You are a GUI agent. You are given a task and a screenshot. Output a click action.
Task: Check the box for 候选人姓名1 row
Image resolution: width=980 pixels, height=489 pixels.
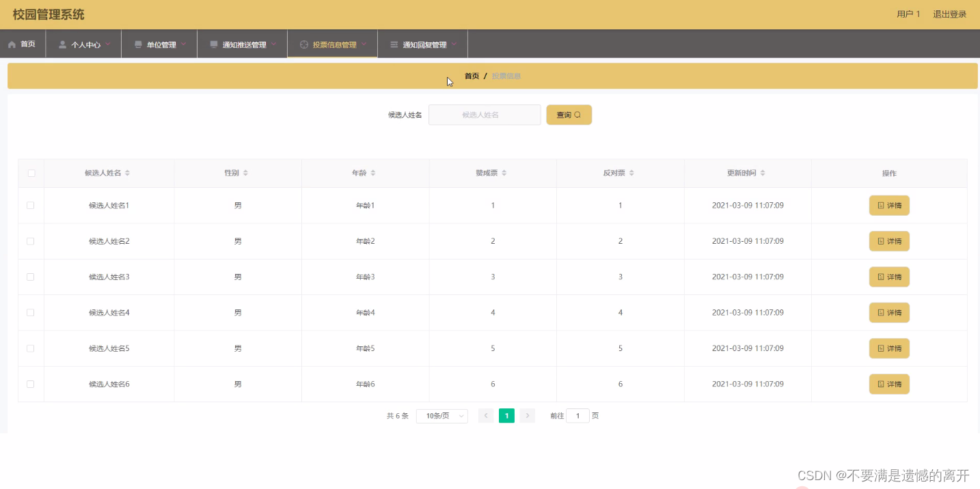click(31, 206)
